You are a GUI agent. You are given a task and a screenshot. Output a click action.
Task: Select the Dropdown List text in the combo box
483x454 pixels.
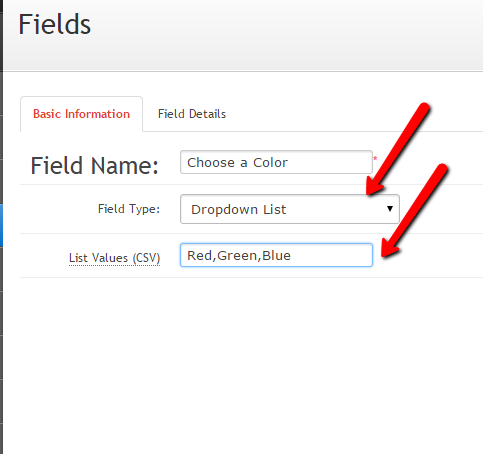239,210
